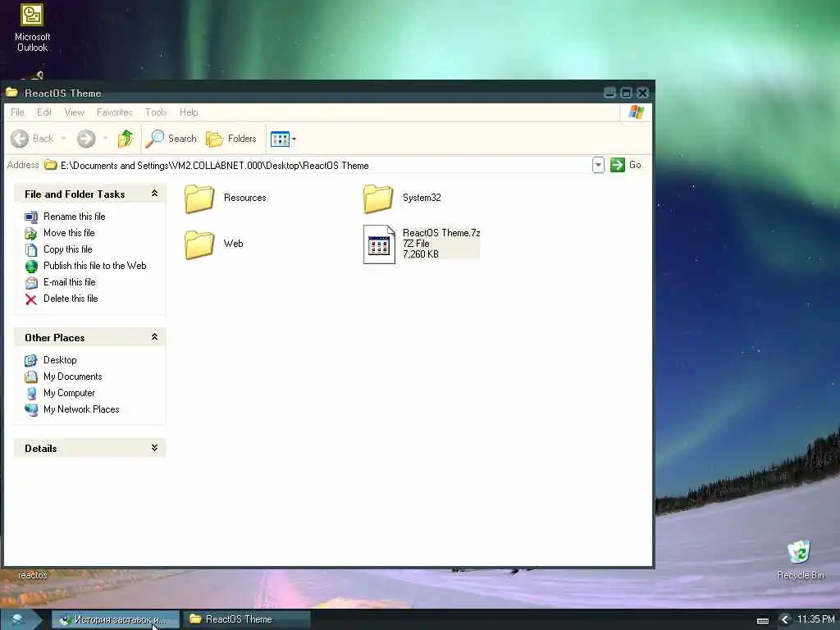
Task: Go up one folder level
Action: pyautogui.click(x=126, y=139)
